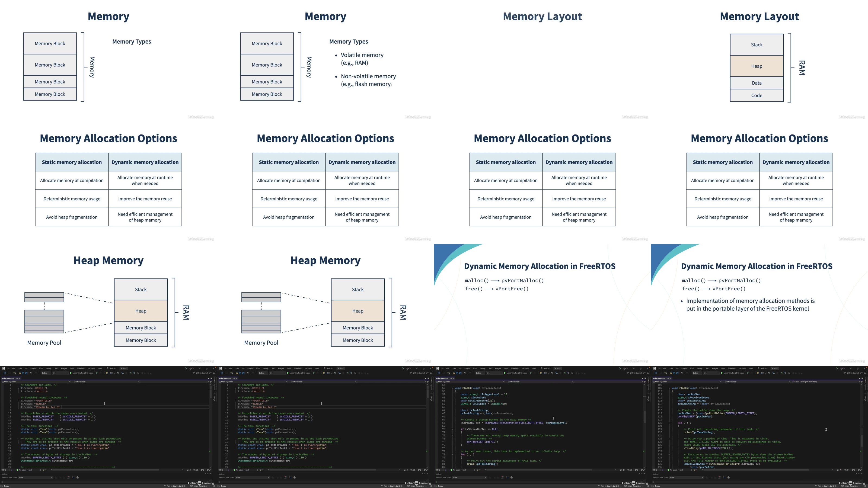Toggle pin on main_memory.c tab in vTask1 window

pyautogui.click(x=451, y=378)
